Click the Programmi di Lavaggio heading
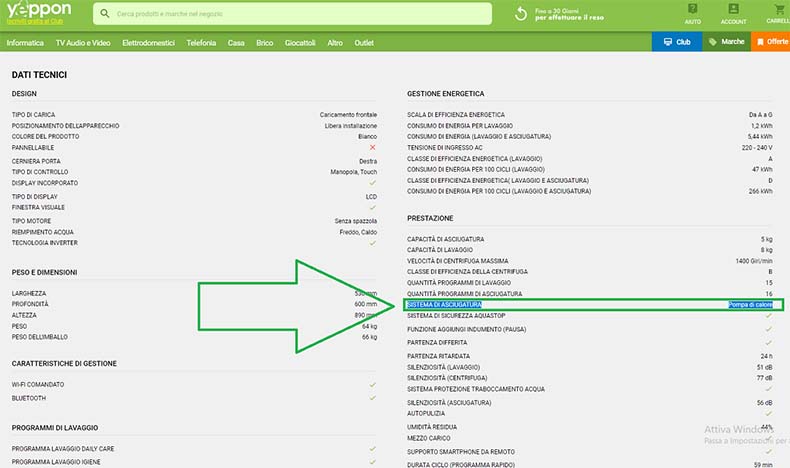Viewport: 790px width, 468px height. (55, 428)
